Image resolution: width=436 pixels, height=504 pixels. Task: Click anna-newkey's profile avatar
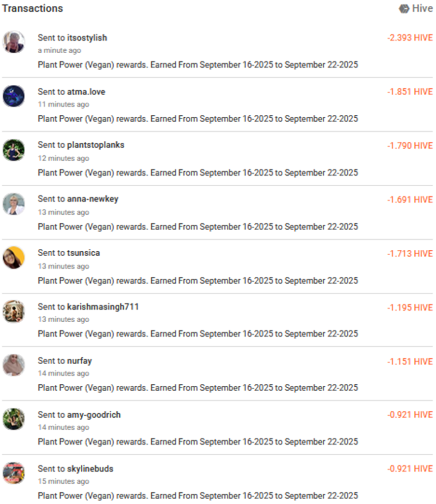coord(14,204)
